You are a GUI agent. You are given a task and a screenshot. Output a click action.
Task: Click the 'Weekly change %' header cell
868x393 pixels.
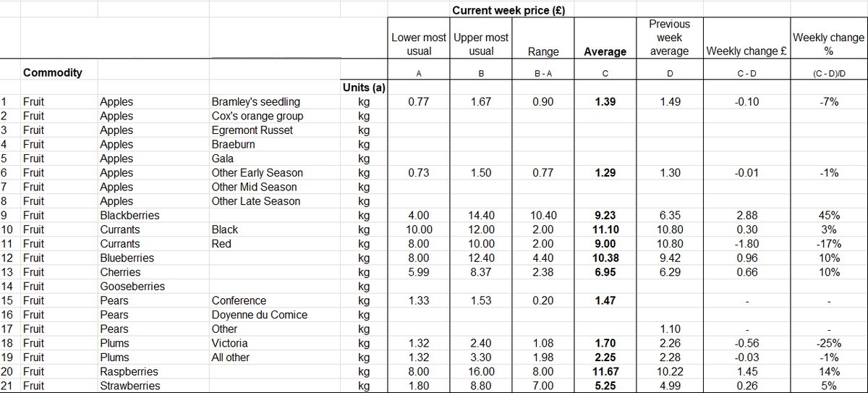[x=828, y=44]
